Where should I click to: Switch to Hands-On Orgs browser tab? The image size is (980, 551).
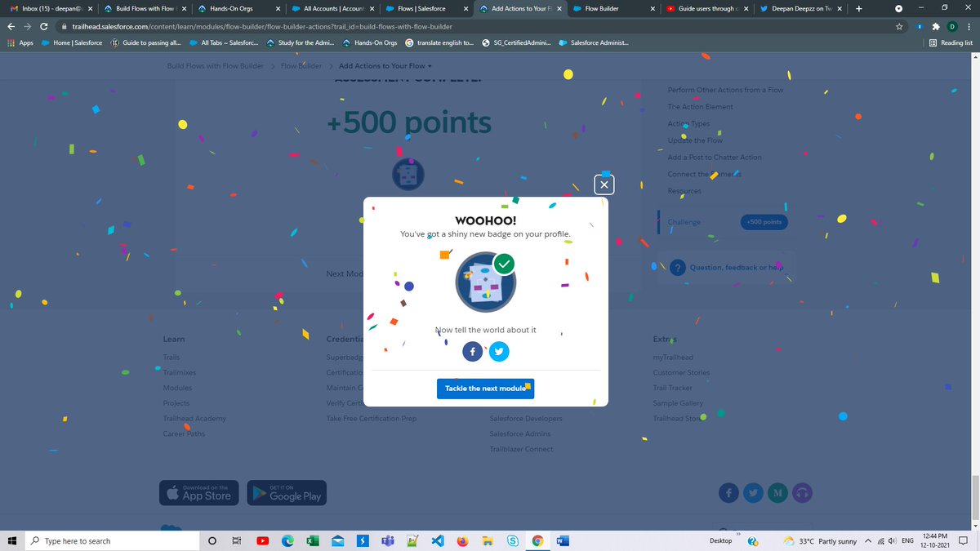[238, 8]
